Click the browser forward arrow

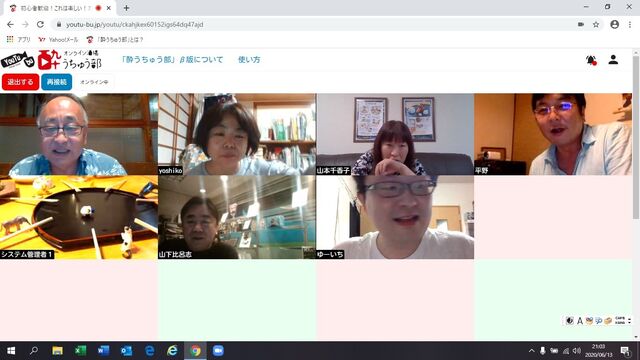[x=25, y=24]
